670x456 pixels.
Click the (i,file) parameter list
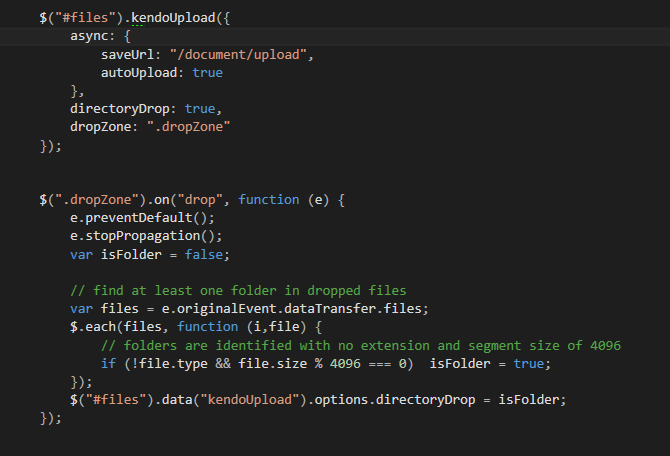coord(276,327)
